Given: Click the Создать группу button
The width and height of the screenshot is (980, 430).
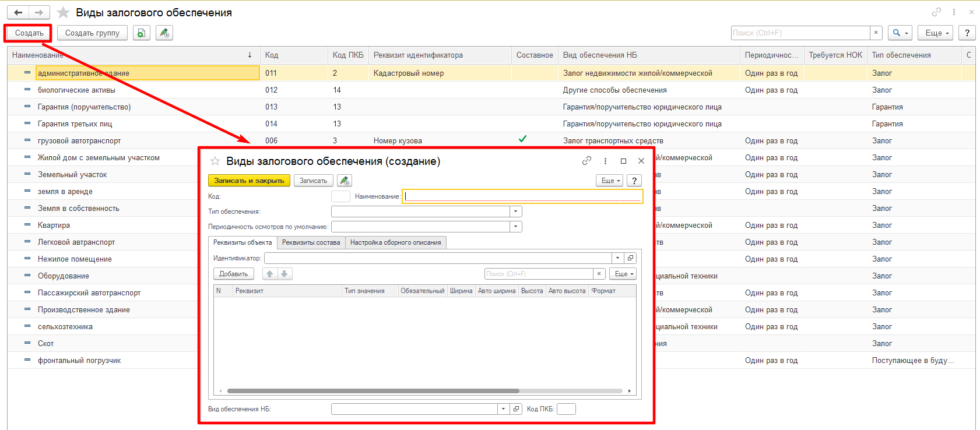Looking at the screenshot, I should pos(92,33).
